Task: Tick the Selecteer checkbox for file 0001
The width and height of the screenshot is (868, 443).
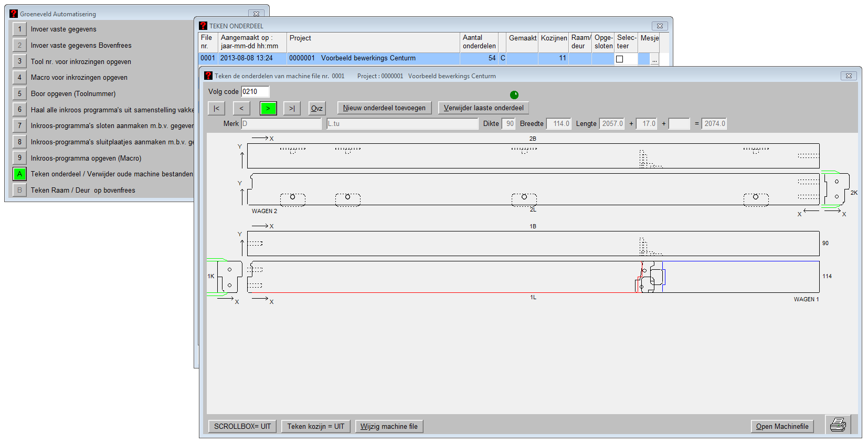Action: tap(620, 59)
